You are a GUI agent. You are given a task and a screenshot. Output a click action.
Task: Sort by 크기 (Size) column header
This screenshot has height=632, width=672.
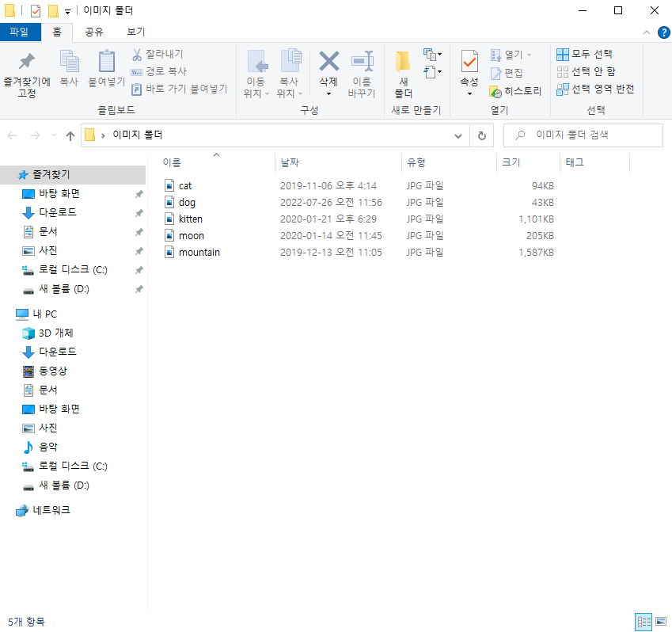[x=511, y=162]
